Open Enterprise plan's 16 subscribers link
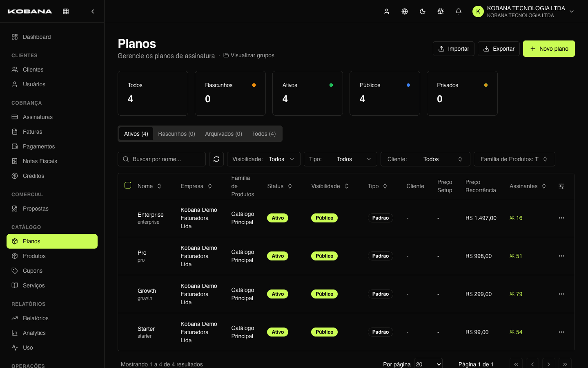Viewport: 588px width, 368px height. click(x=516, y=218)
